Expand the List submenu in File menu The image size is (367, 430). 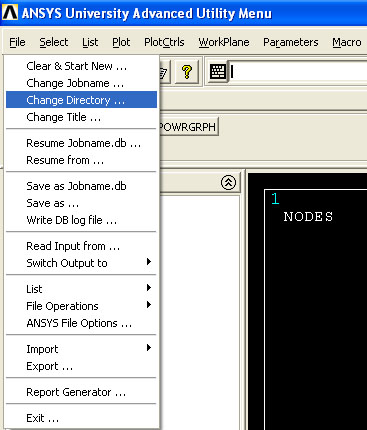point(81,289)
